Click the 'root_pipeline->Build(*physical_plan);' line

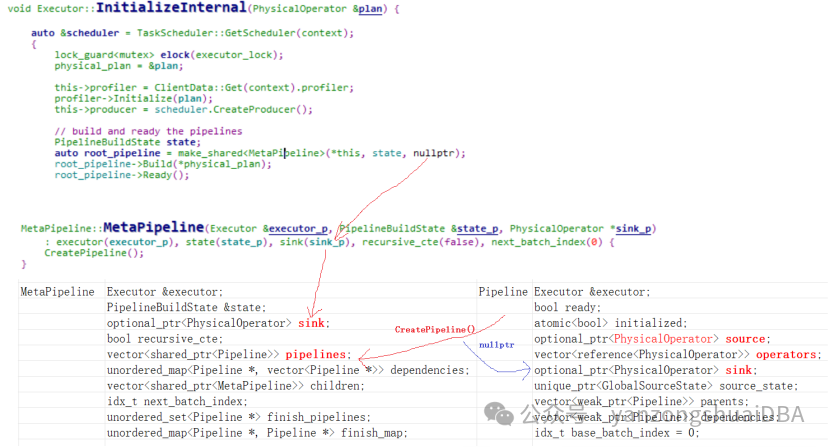point(163,164)
